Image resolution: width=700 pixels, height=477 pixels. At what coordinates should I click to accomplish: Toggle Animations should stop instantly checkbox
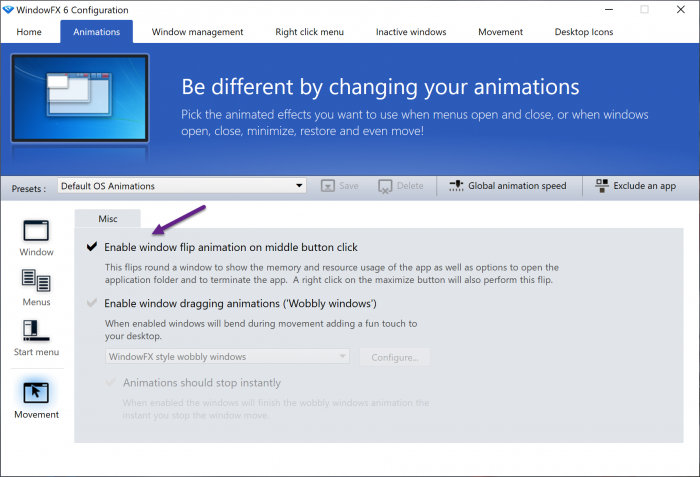pyautogui.click(x=111, y=382)
